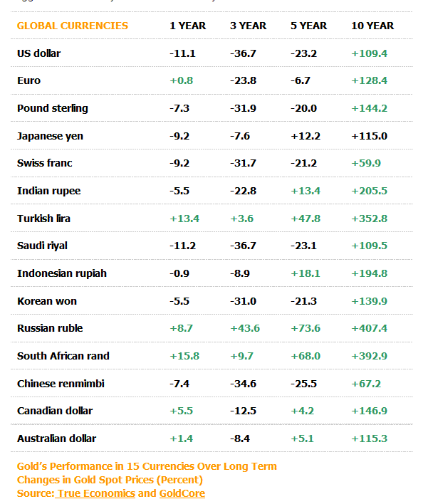Open the GoldCore source link
This screenshot has width=428, height=504.
181,493
